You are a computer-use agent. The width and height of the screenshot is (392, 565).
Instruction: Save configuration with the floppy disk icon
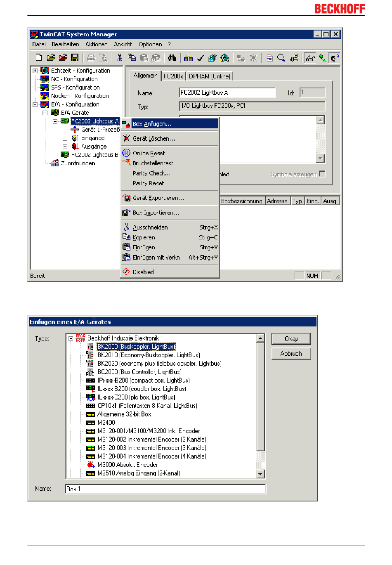coord(75,58)
